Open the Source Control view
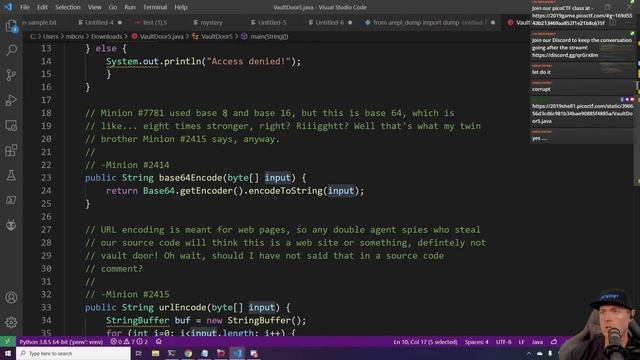The image size is (640, 360). [x=11, y=75]
